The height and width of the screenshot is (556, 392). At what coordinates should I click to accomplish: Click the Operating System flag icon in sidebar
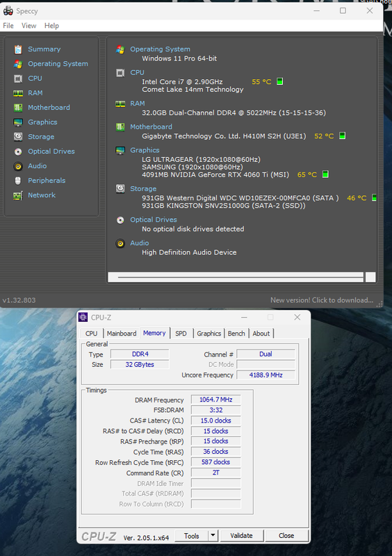18,64
